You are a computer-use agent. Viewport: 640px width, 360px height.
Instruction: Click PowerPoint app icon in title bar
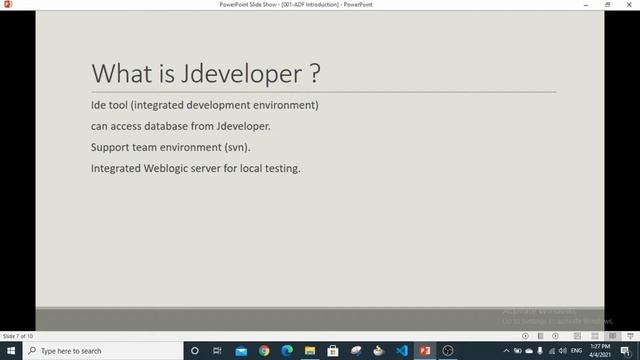pyautogui.click(x=8, y=4)
